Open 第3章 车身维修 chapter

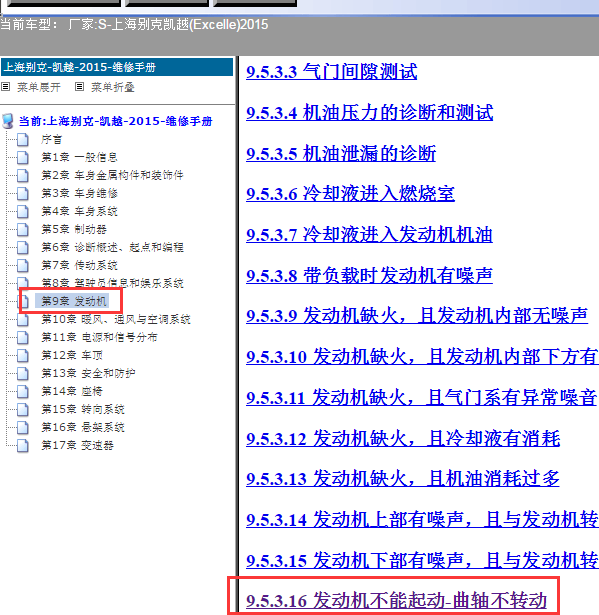tap(79, 193)
